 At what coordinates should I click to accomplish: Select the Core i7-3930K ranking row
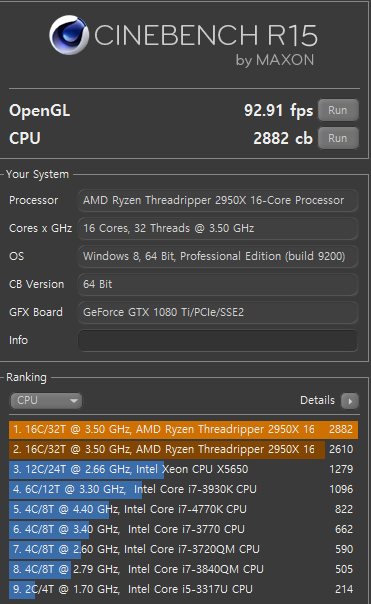coord(183,490)
